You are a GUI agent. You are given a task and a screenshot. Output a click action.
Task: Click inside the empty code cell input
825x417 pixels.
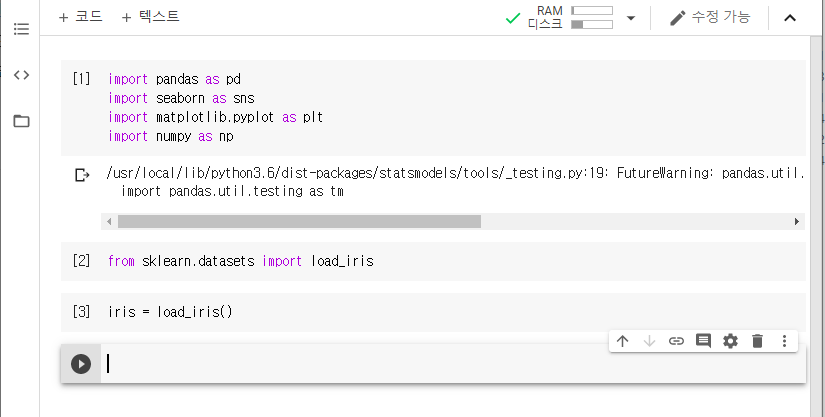tap(450, 364)
